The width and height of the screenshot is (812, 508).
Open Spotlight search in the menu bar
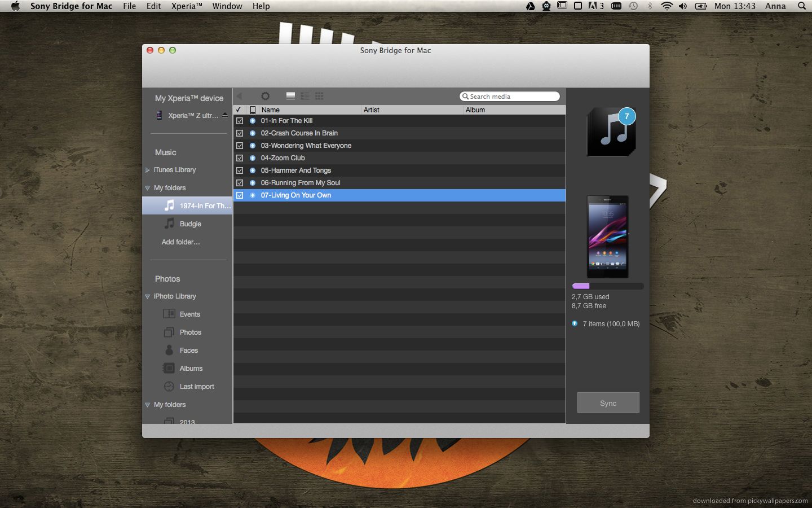(801, 6)
